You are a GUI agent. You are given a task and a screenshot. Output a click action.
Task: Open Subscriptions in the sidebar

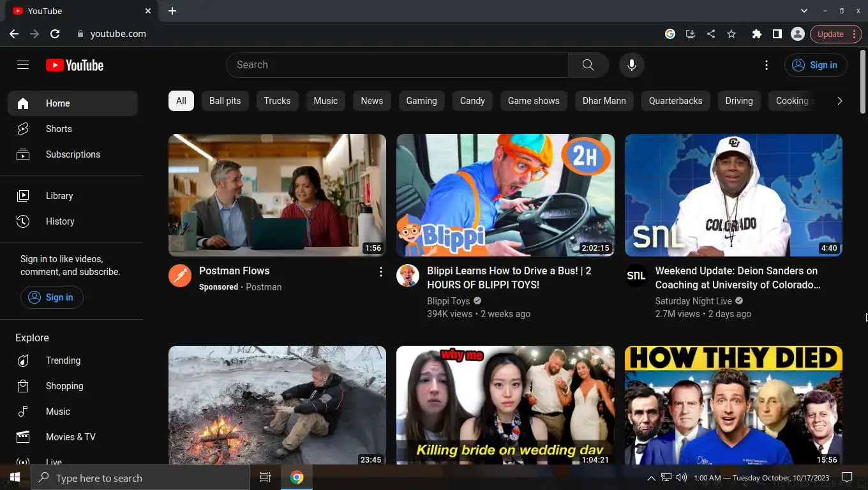pyautogui.click(x=73, y=154)
